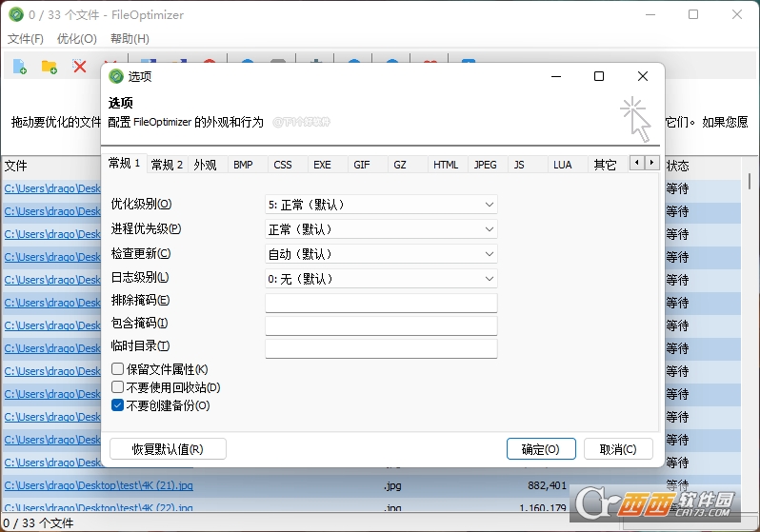
Task: Click the green icon in the 选项 title bar
Action: point(116,76)
